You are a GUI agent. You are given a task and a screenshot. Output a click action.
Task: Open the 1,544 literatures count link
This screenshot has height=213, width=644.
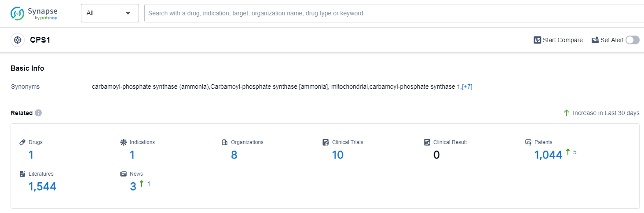[x=42, y=187]
